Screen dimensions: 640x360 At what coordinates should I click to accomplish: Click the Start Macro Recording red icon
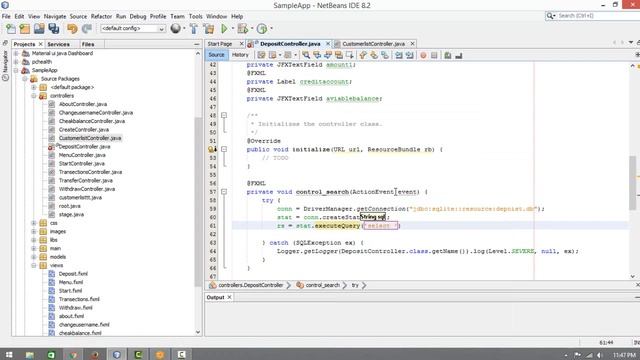423,55
